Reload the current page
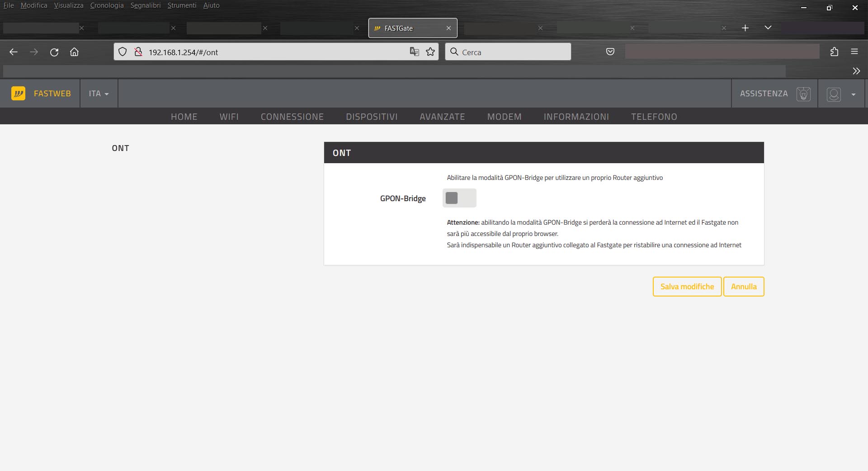 tap(54, 52)
